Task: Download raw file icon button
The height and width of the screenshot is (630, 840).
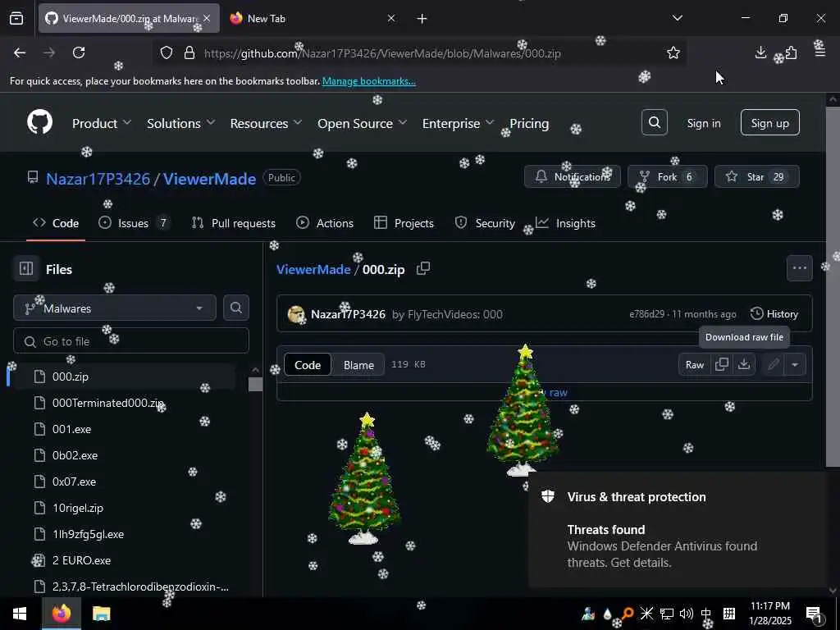Action: pyautogui.click(x=744, y=364)
